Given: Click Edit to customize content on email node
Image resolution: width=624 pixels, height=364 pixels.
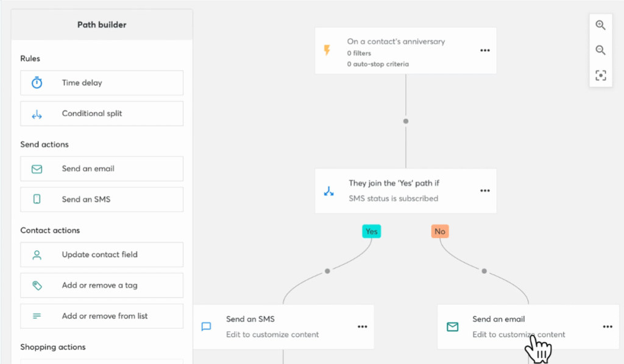Looking at the screenshot, I should coord(518,335).
